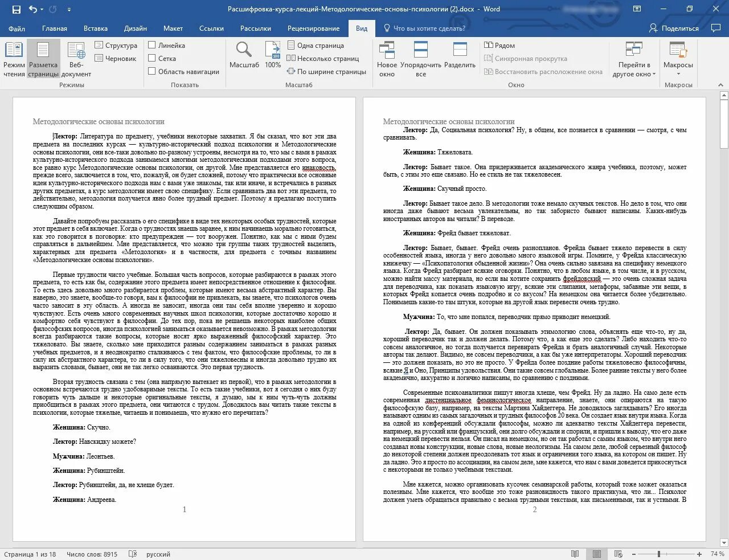
Task: Click Новое окно button
Action: tap(387, 59)
